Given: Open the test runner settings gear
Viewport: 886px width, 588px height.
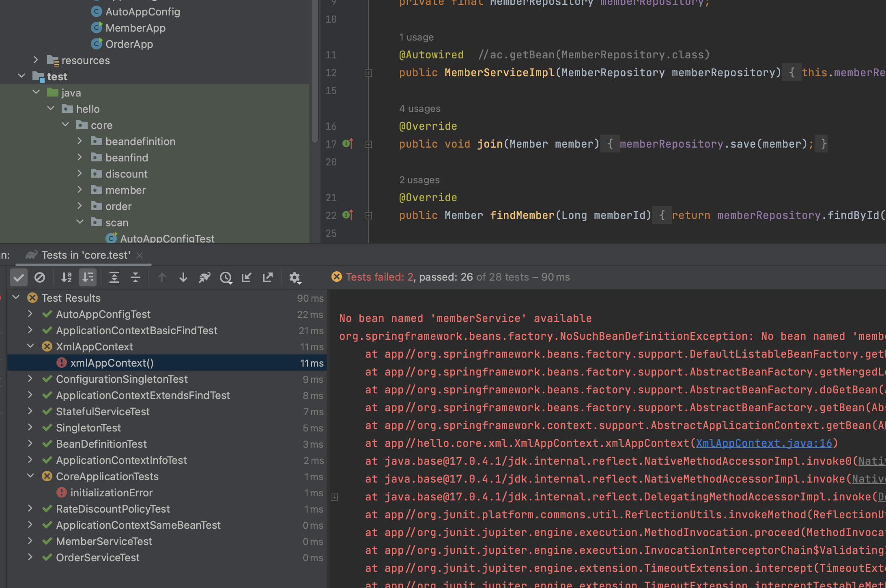Looking at the screenshot, I should point(295,277).
